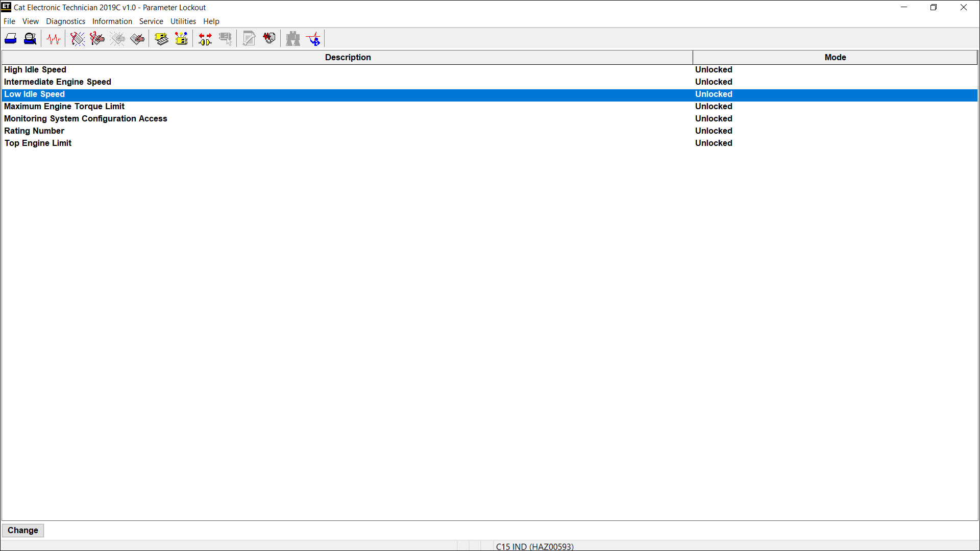Click the Change button
The image size is (980, 551).
tap(23, 530)
